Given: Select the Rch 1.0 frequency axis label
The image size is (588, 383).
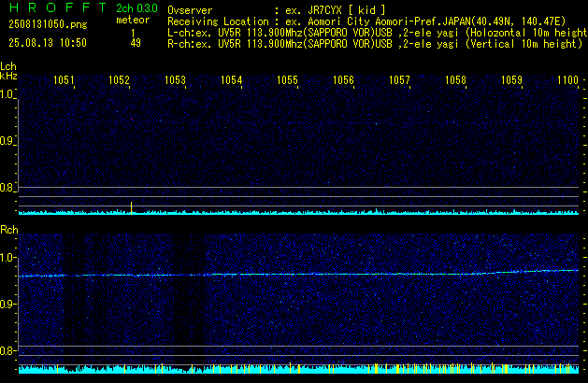Looking at the screenshot, I should [x=7, y=258].
